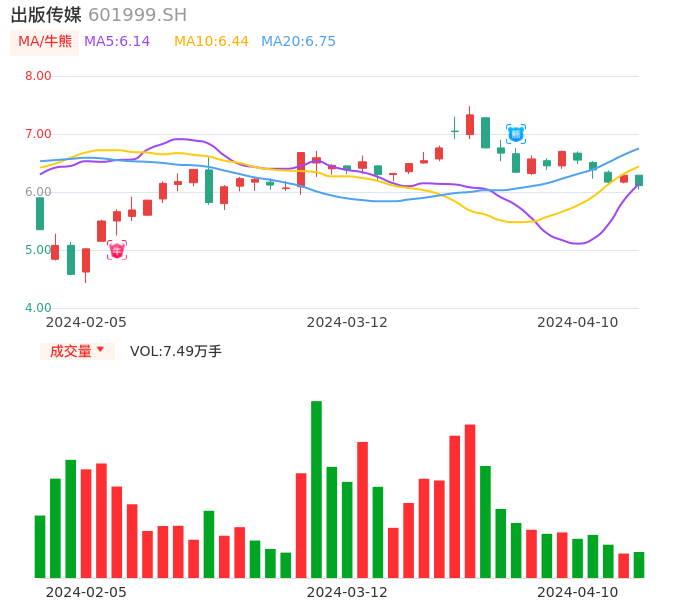Screen dimensions: 686x606
Task: Click the red bull signal marker icon
Action: coord(117,250)
